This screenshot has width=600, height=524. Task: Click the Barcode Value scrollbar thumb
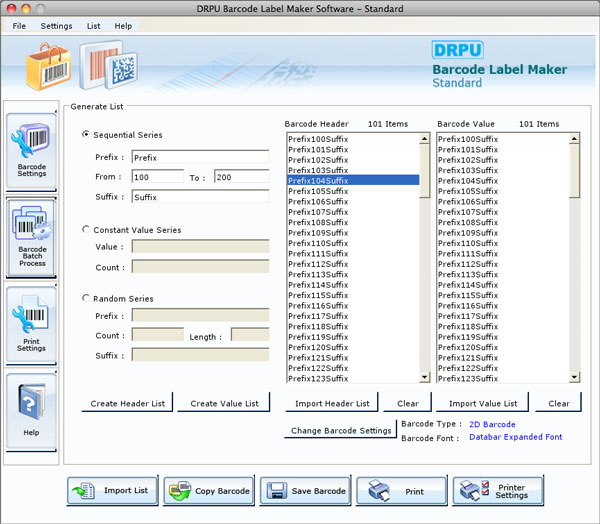pos(574,171)
